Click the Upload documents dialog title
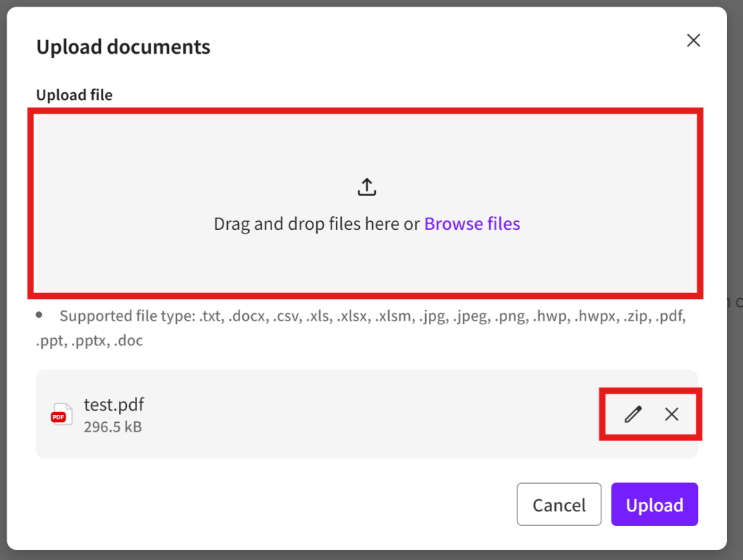Viewport: 743px width, 560px height. click(123, 46)
